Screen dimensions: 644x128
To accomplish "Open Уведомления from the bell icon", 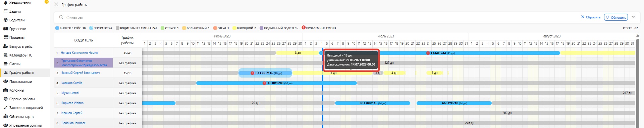I will [x=5, y=2].
